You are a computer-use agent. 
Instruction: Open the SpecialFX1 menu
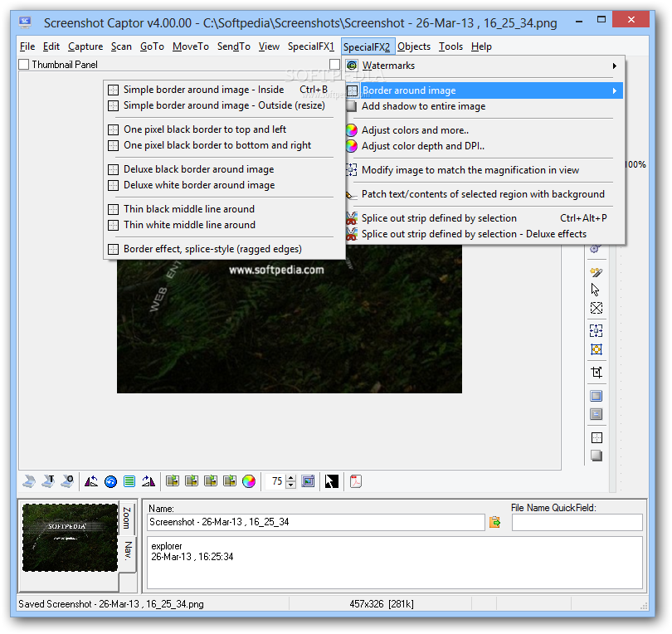311,46
